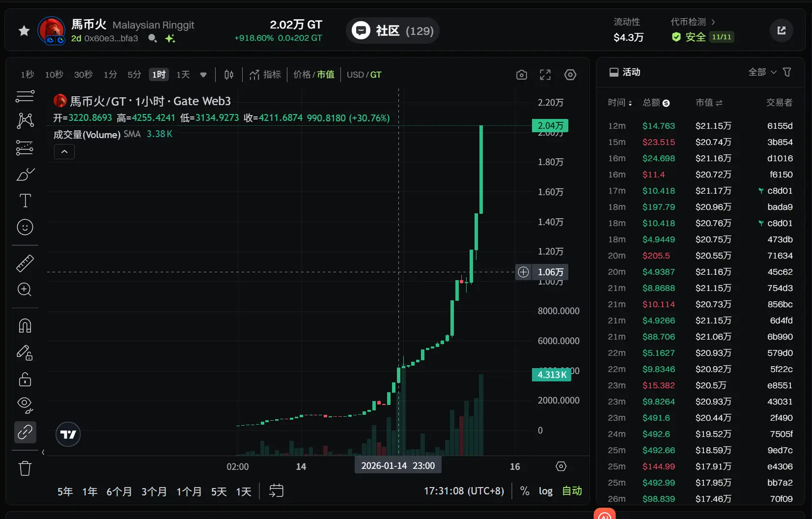Click the token avatar image

coord(52,30)
